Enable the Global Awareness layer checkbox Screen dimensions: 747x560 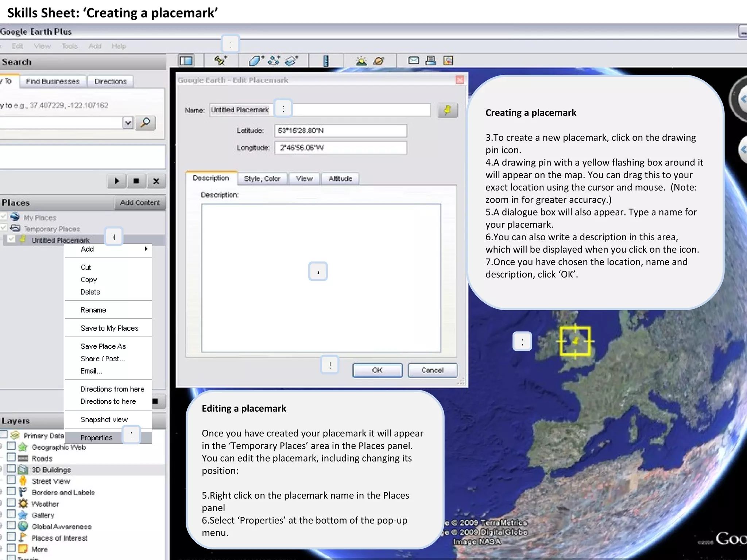11,525
